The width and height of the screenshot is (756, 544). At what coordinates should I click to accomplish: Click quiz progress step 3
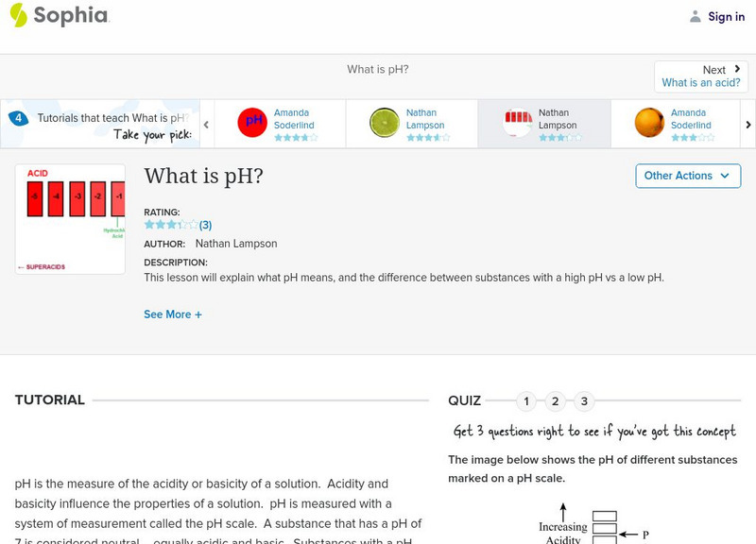pos(585,401)
